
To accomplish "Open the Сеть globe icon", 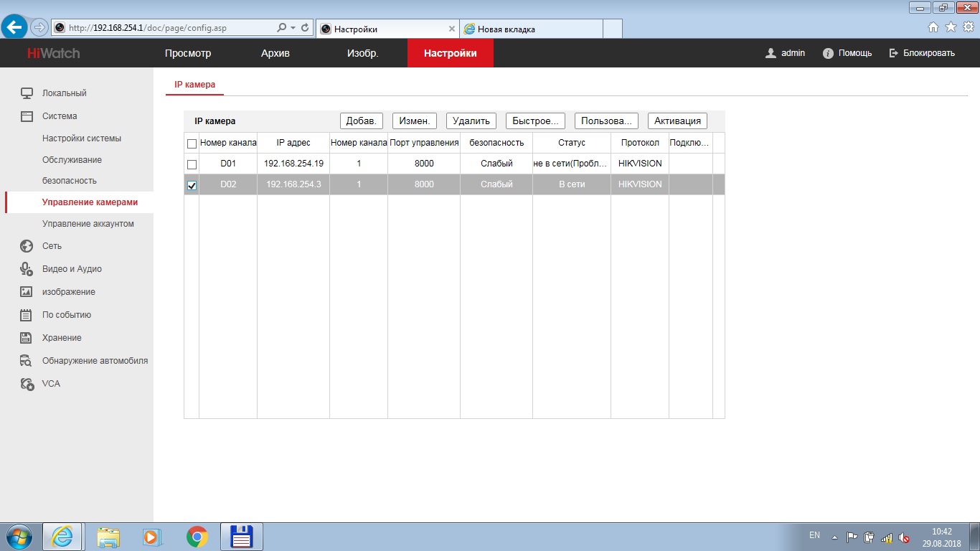I will pos(27,246).
